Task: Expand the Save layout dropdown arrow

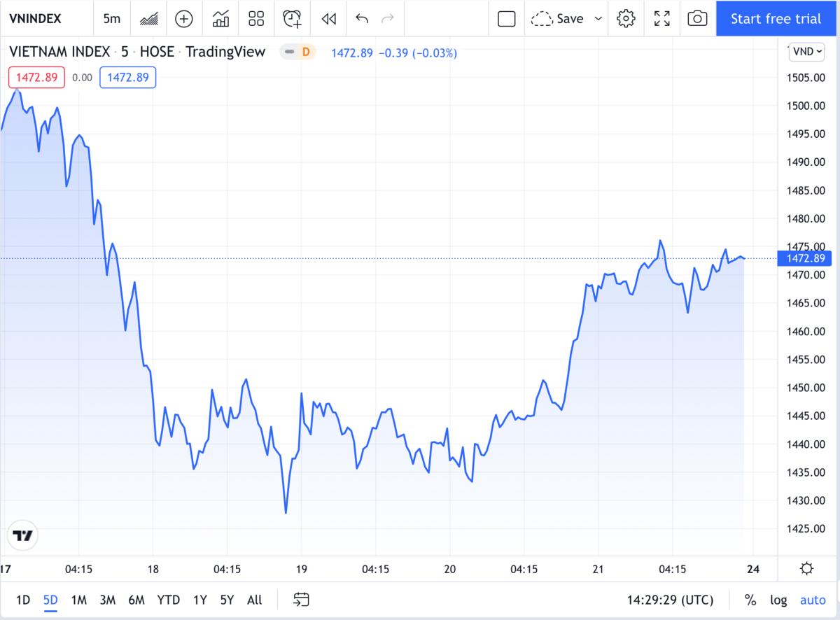Action: [598, 19]
